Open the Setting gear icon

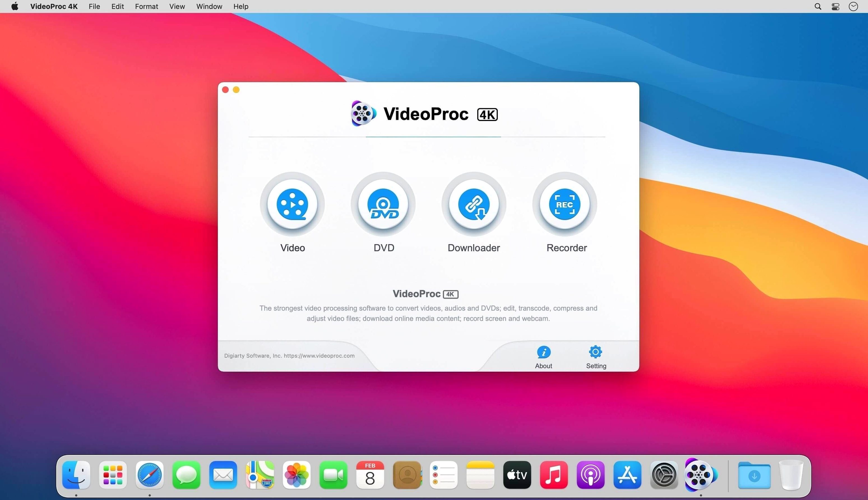pyautogui.click(x=596, y=352)
